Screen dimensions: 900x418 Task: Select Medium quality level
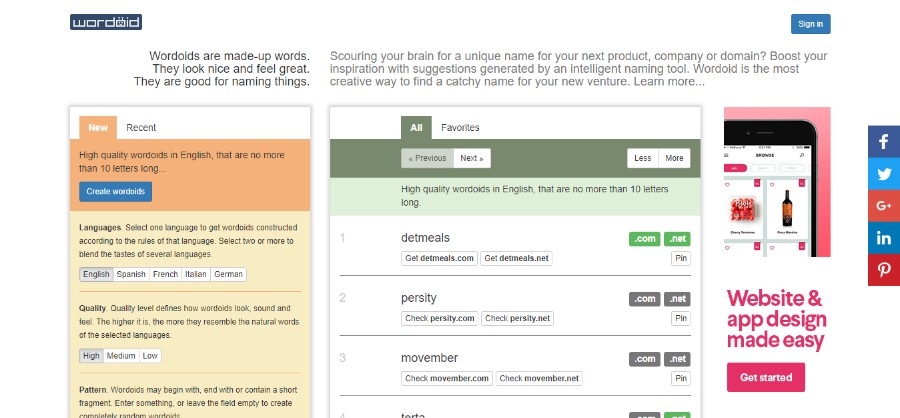point(121,356)
